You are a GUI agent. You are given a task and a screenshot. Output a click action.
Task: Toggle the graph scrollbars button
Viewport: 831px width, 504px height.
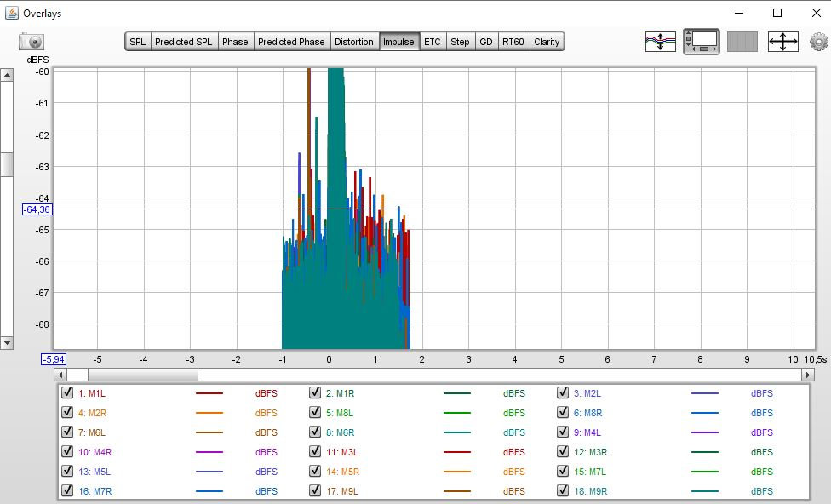[x=702, y=42]
